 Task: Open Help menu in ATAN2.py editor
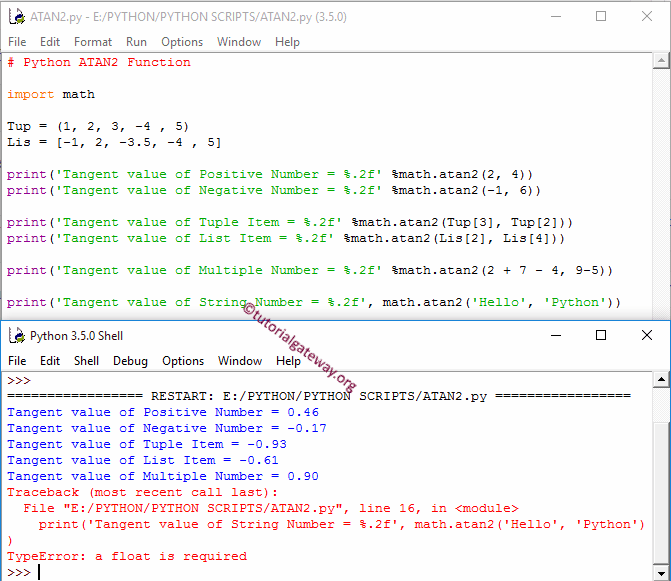click(287, 42)
